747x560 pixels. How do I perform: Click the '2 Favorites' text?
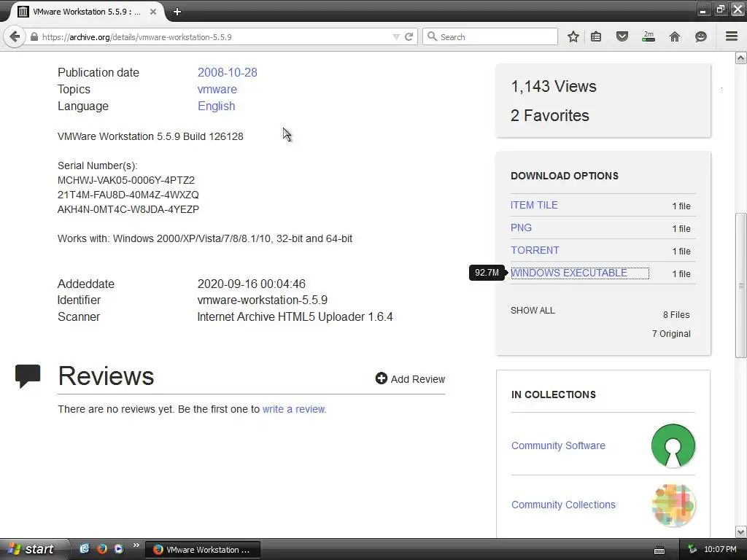click(550, 115)
